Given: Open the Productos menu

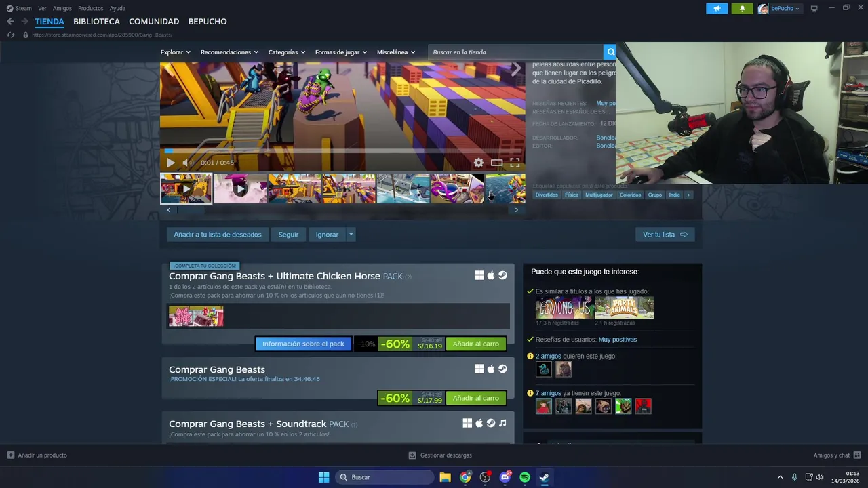Looking at the screenshot, I should pos(90,8).
